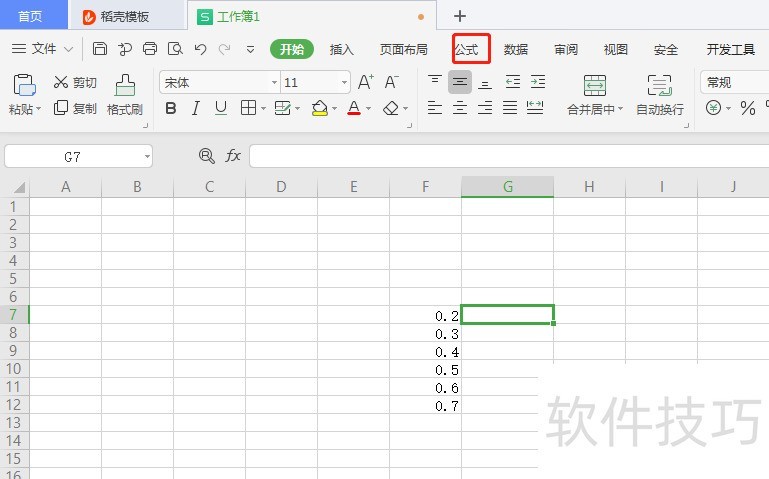Viewport: 769px width, 479px height.
Task: Click Merge and Center (合并居中) button
Action: (x=595, y=95)
